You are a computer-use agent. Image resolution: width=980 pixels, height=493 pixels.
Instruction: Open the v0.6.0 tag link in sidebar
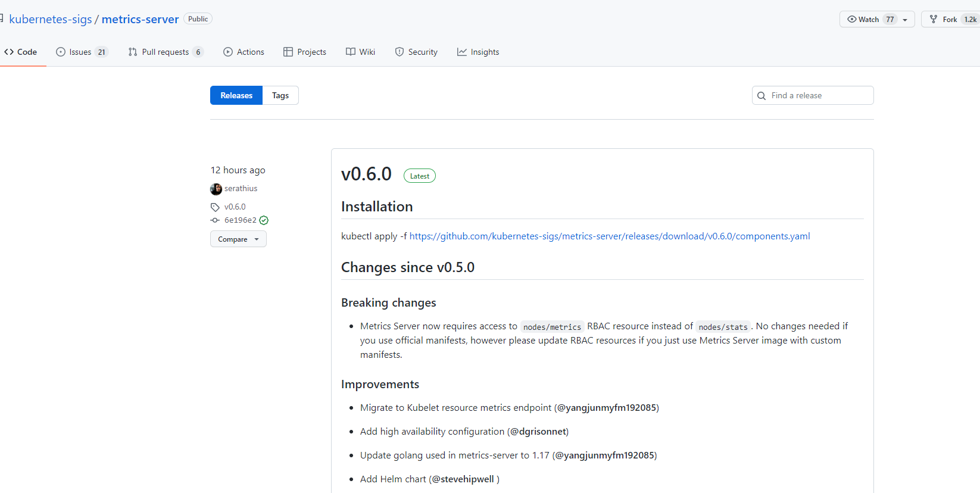(235, 207)
